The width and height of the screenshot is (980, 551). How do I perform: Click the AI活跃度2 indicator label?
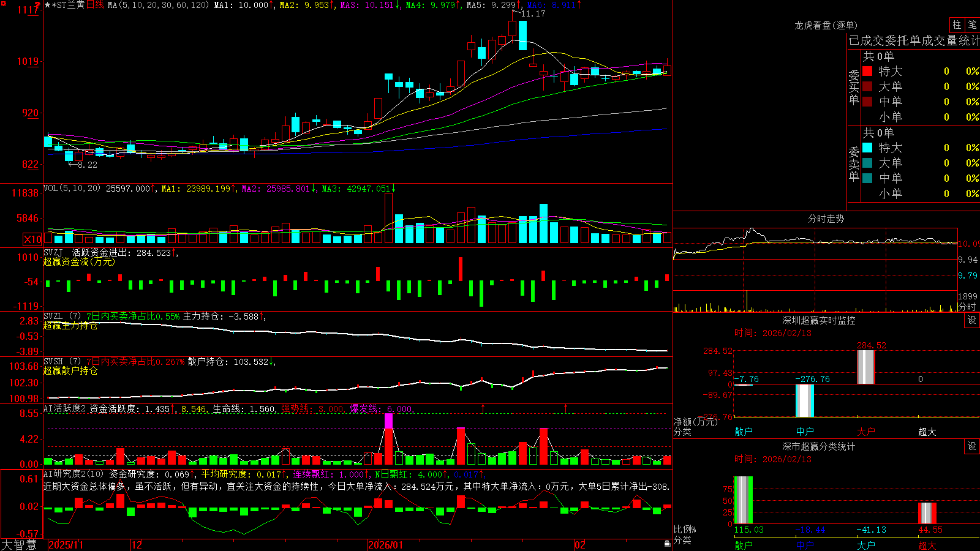65,408
